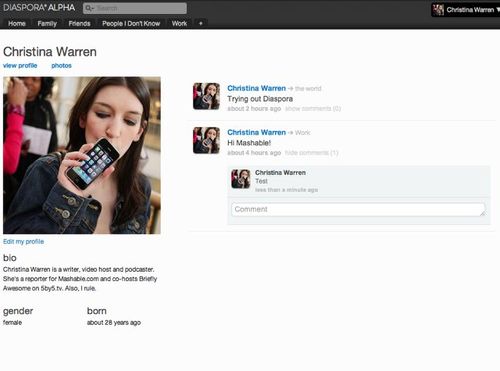Viewport: 500px width, 371px height.
Task: Click author name on Trying out Diaspora post
Action: pyautogui.click(x=256, y=88)
